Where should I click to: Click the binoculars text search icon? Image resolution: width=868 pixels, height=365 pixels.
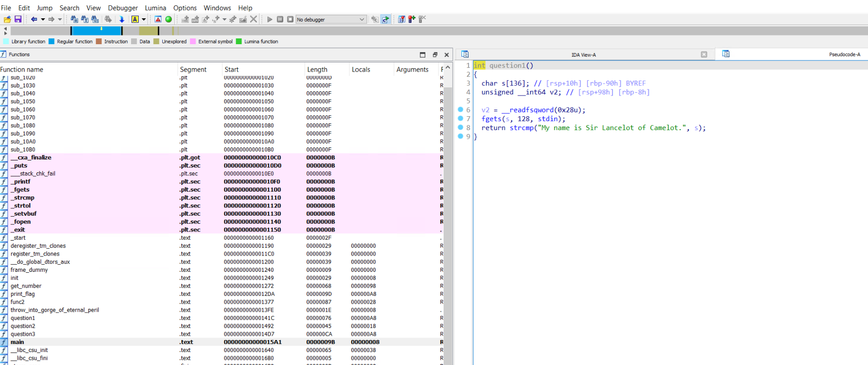[85, 19]
